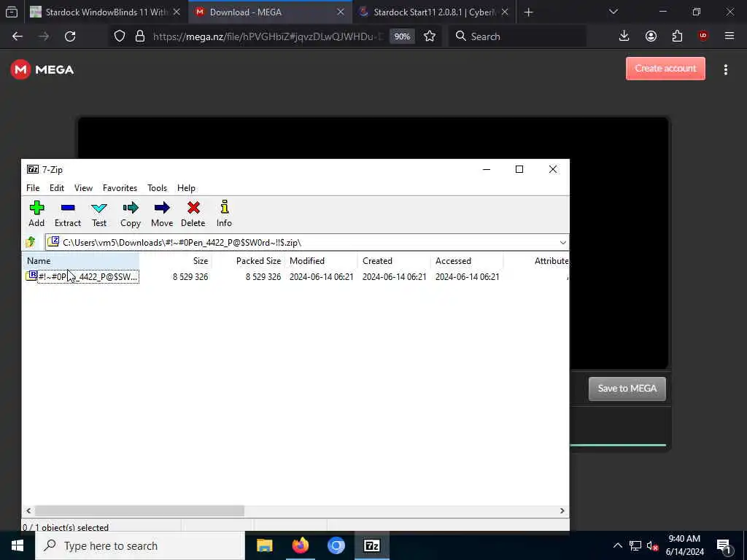This screenshot has height=560, width=747.
Task: List all tabs dropdown arrow in Firefox
Action: coord(614,12)
